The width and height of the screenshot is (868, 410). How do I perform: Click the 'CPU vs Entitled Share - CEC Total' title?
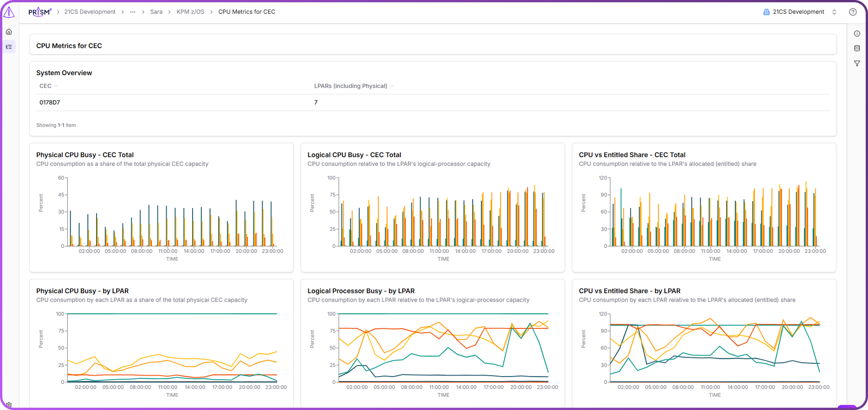(632, 155)
